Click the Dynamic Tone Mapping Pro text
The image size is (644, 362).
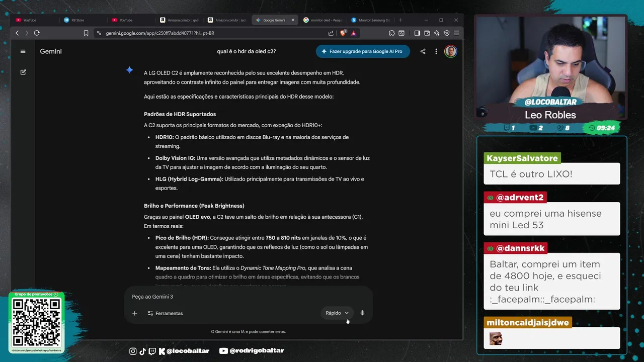coord(273,268)
